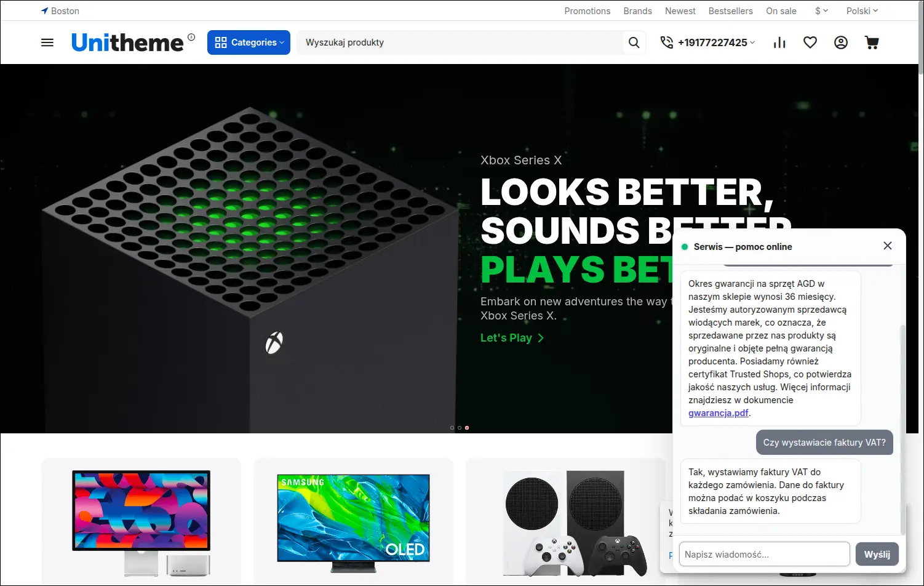Image resolution: width=924 pixels, height=586 pixels.
Task: Expand the phone number dropdown
Action: pyautogui.click(x=752, y=42)
